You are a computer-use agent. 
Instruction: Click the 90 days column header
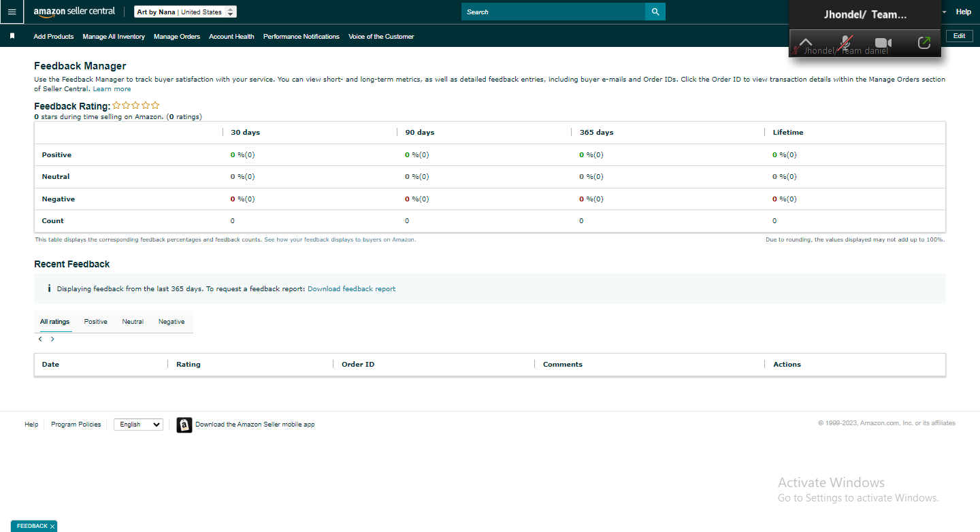pyautogui.click(x=419, y=133)
